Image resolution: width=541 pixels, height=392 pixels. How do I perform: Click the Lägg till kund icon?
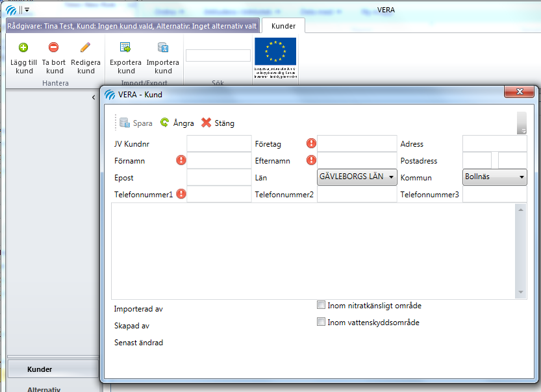click(23, 47)
